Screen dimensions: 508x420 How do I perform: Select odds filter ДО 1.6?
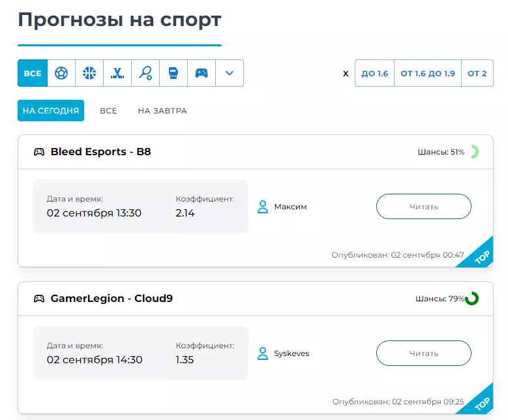[x=374, y=73]
